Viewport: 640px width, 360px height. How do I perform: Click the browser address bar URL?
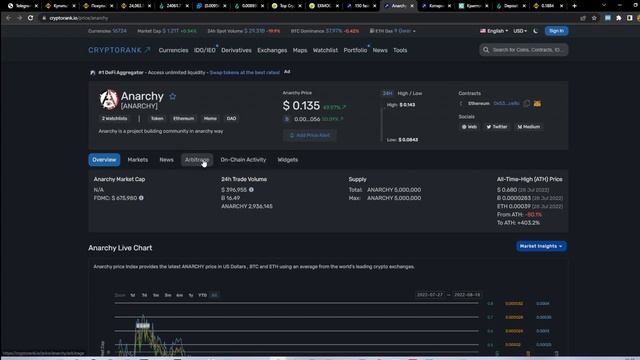[79, 18]
